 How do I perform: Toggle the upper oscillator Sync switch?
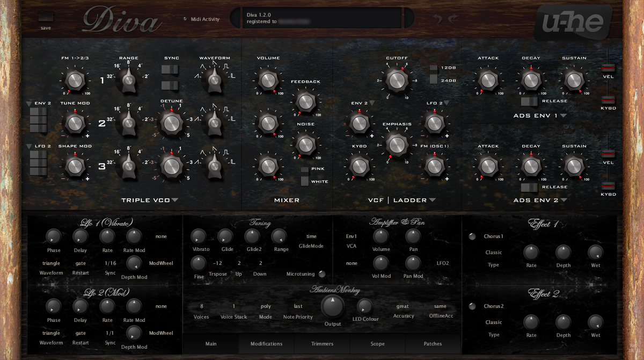[170, 69]
